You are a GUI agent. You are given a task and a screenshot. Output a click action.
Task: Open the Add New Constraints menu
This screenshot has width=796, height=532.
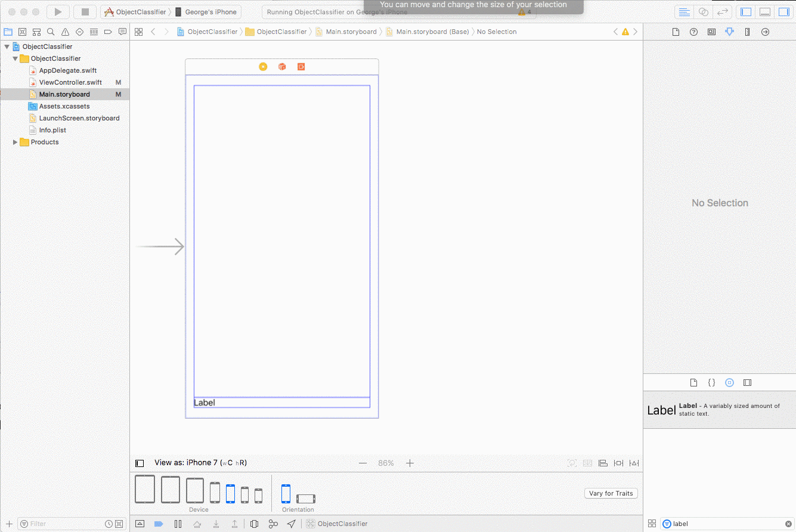click(x=618, y=463)
